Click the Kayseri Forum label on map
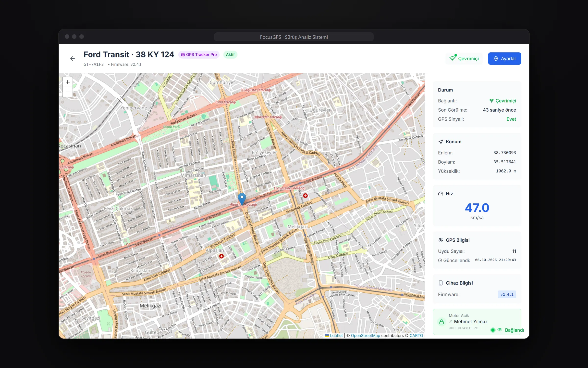This screenshot has width=588, height=368. (86, 274)
